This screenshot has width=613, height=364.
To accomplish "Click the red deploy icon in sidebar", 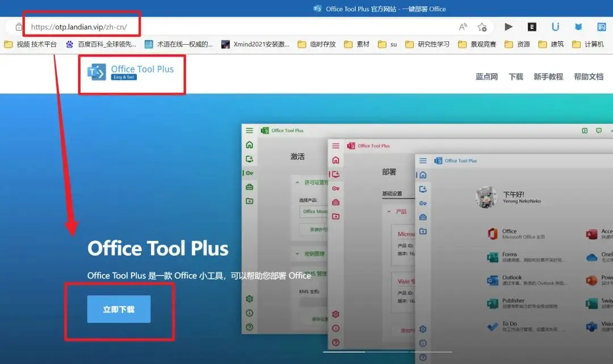I will pyautogui.click(x=336, y=174).
